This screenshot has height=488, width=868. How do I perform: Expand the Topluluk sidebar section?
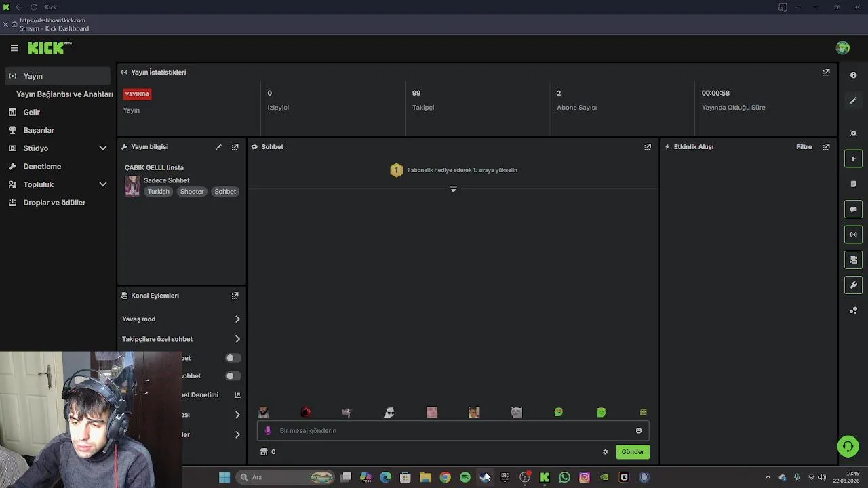(x=103, y=184)
